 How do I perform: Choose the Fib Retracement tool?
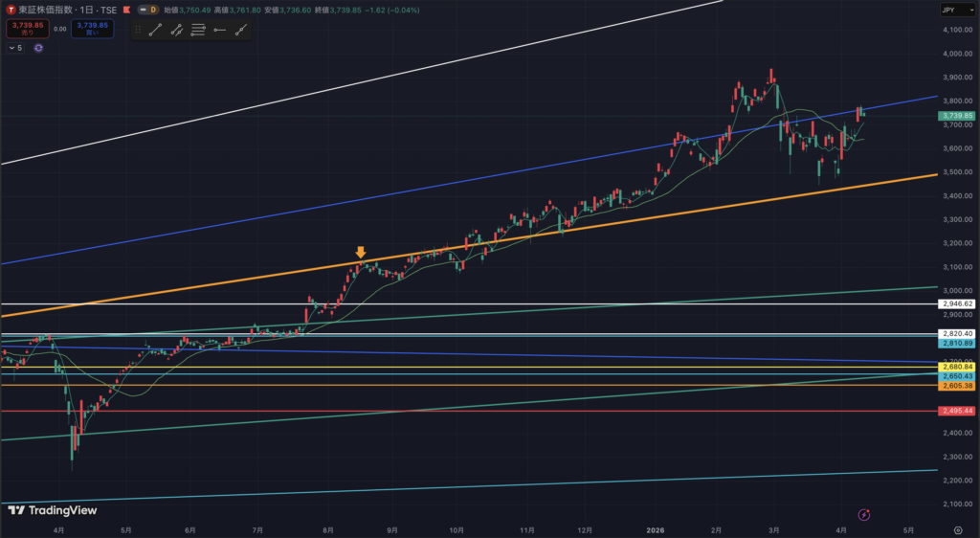tap(198, 30)
